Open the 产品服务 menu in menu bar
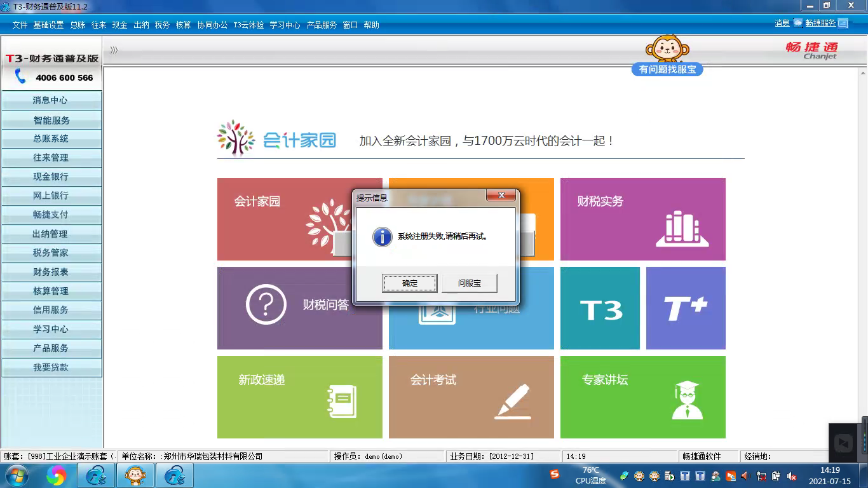868x488 pixels. click(322, 25)
